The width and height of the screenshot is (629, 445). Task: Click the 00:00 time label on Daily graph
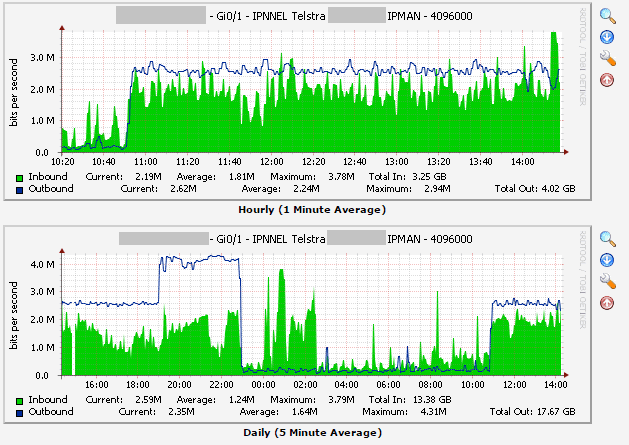click(264, 385)
